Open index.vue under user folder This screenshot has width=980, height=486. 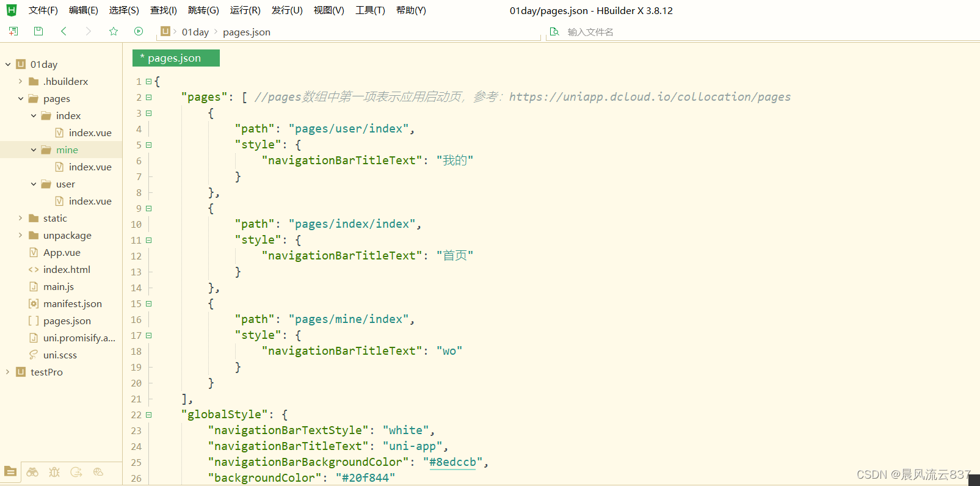[x=90, y=201]
